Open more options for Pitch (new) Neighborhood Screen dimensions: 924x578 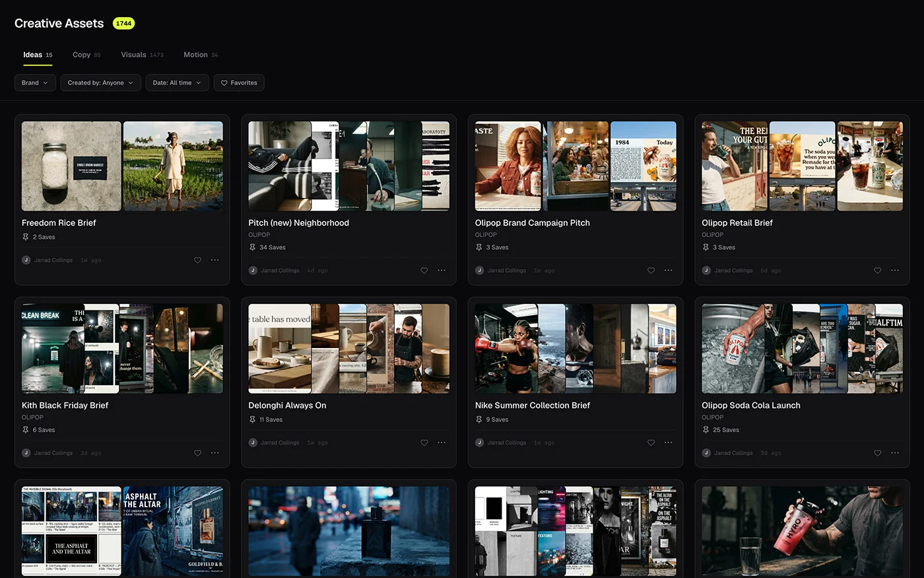pos(442,270)
